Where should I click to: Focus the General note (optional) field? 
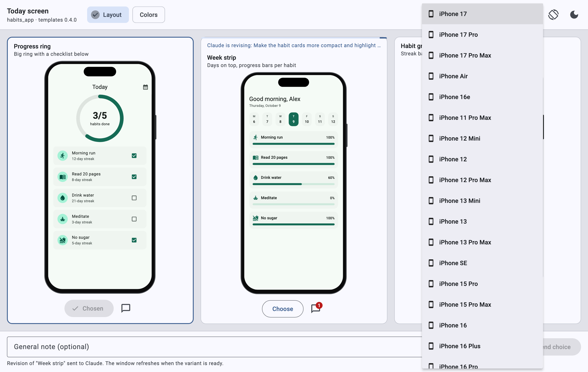[x=214, y=347]
